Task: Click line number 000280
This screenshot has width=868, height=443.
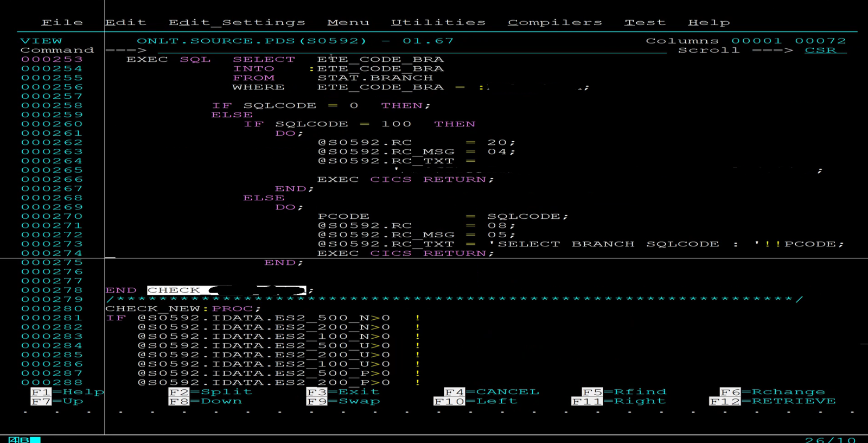Action: click(52, 308)
